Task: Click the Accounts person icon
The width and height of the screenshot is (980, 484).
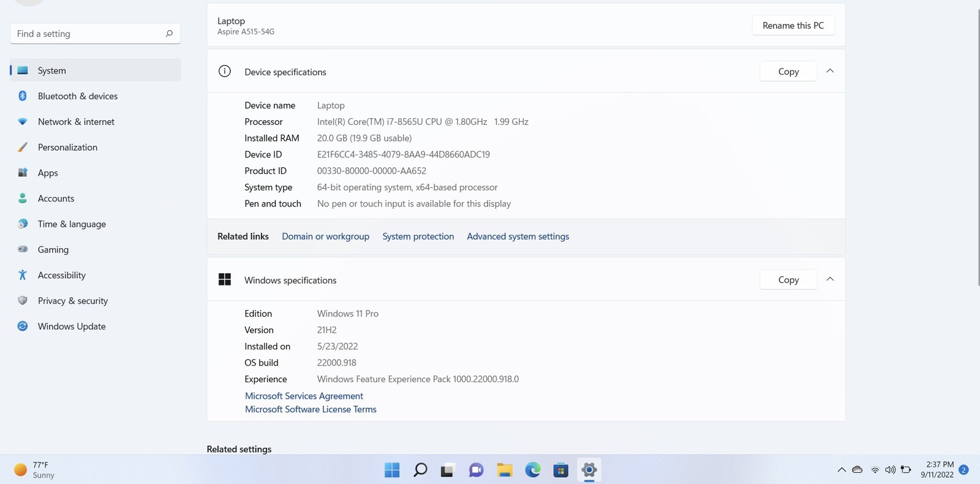Action: [x=23, y=199]
